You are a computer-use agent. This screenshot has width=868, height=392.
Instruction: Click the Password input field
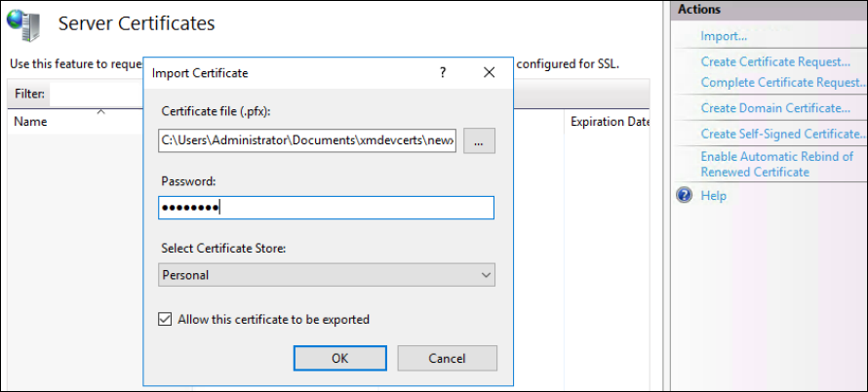pos(326,208)
